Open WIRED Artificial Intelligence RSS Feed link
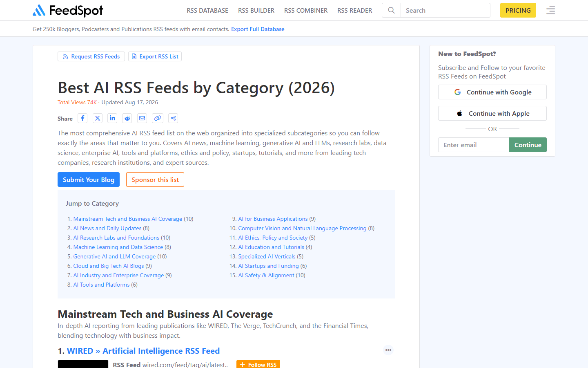The width and height of the screenshot is (588, 368). click(143, 351)
